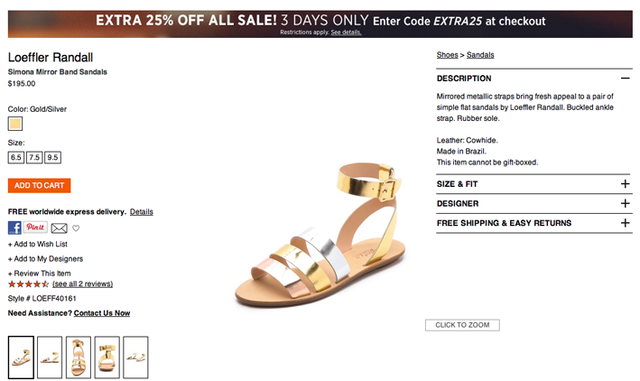640x381 pixels.
Task: Open see all 2 reviews link
Action: pyautogui.click(x=82, y=284)
